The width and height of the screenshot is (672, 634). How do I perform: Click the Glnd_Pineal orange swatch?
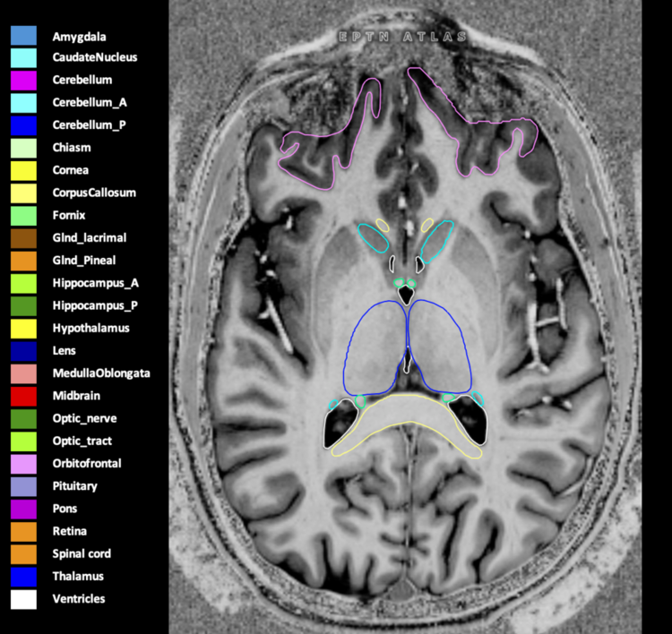[23, 261]
